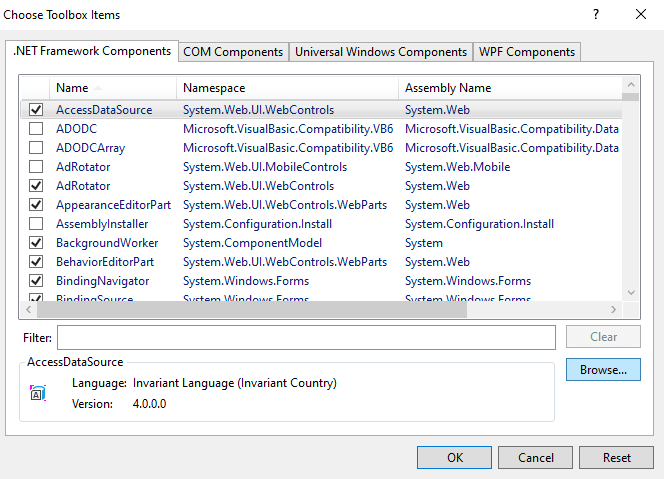Uncheck the BehaviorEditorPart checkbox
Screen dimensions: 664x479
click(36, 262)
